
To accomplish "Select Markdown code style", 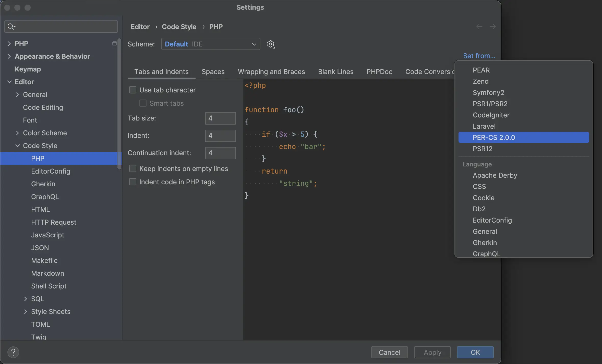I will (47, 273).
